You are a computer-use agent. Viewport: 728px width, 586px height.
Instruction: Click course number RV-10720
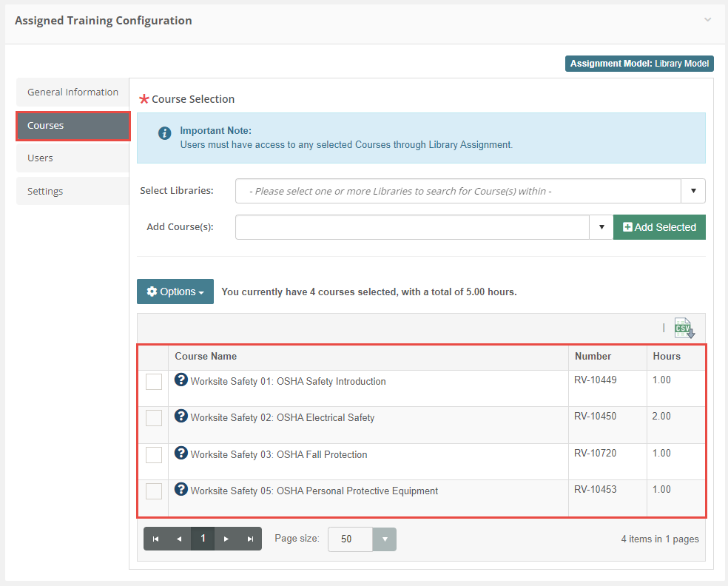point(596,453)
